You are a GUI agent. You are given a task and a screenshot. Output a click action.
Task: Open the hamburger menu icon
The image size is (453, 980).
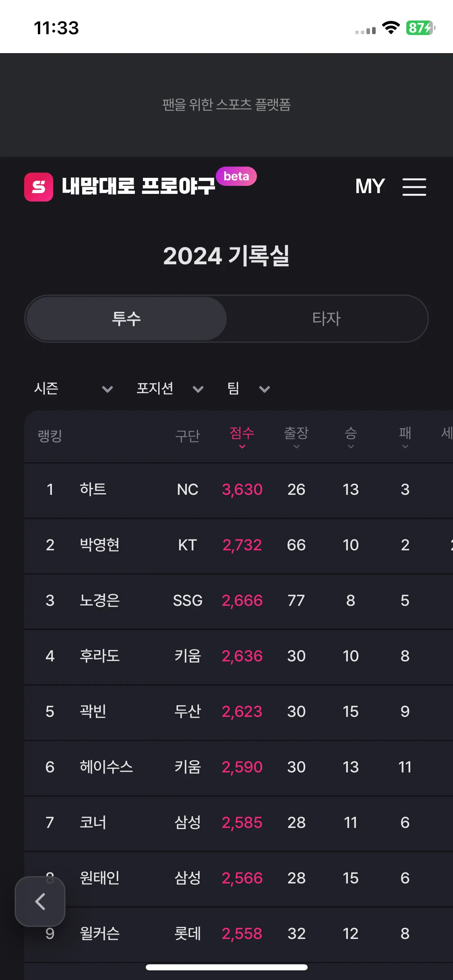414,187
